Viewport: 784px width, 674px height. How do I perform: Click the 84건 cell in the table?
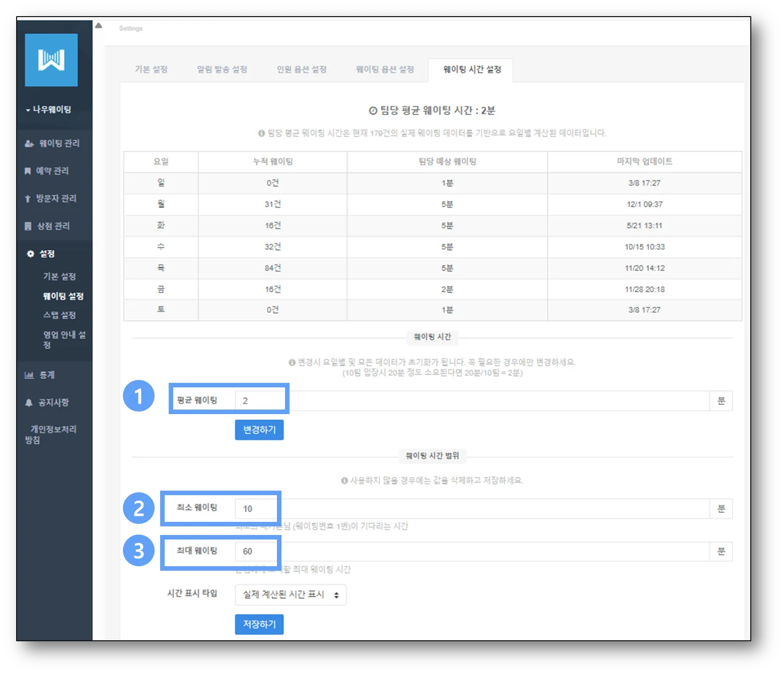click(x=272, y=268)
